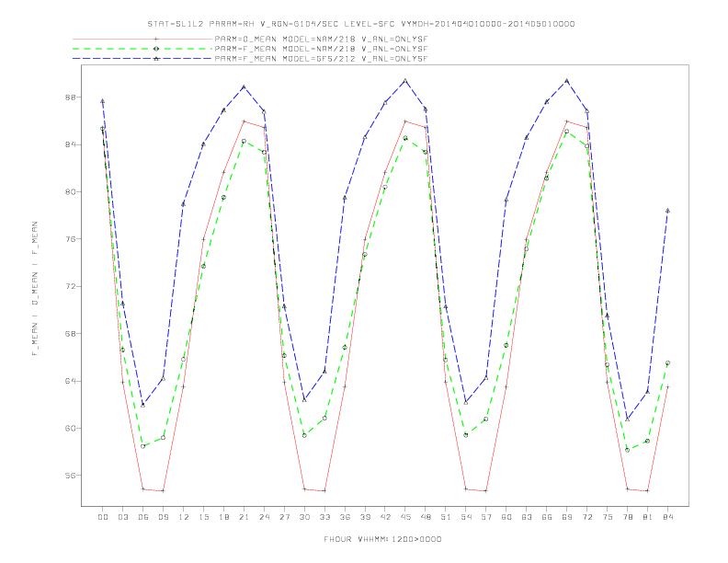728x563 pixels.
Task: Click the x-axis tick label 72
Action: (587, 517)
